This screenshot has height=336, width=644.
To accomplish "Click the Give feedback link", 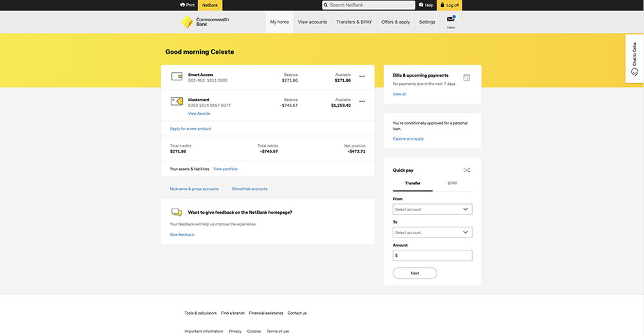I will pyautogui.click(x=182, y=234).
